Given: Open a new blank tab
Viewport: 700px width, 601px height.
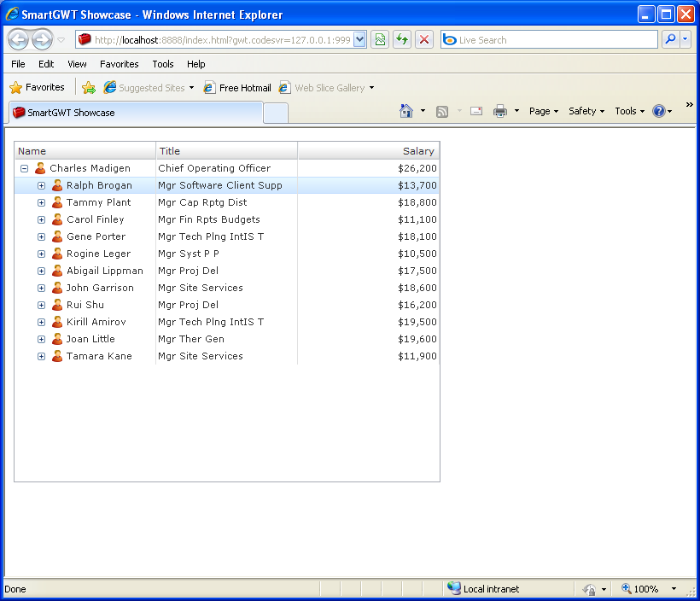Looking at the screenshot, I should (x=276, y=113).
